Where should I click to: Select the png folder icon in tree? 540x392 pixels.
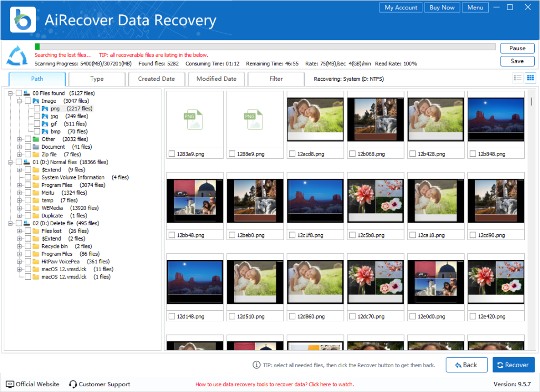tap(45, 109)
